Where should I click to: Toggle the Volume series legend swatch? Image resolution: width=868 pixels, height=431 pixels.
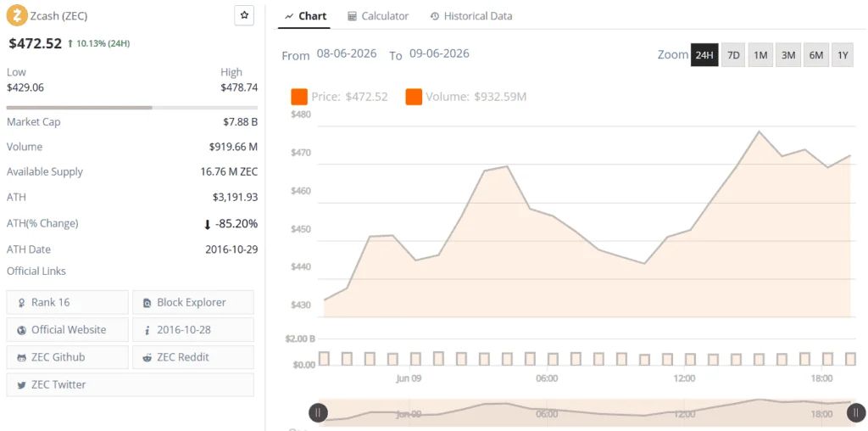414,97
